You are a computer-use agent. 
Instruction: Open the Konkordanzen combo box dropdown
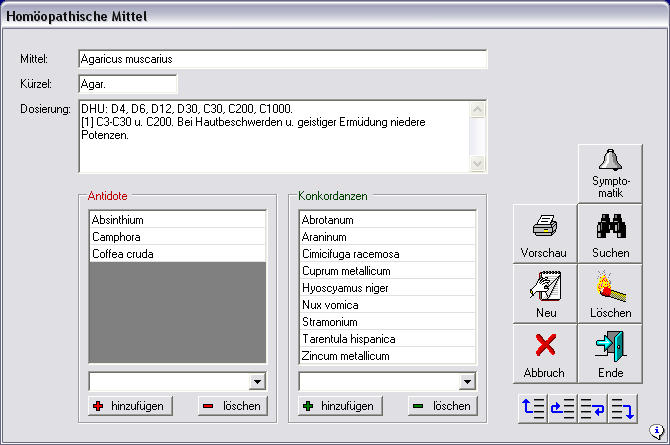[467, 381]
